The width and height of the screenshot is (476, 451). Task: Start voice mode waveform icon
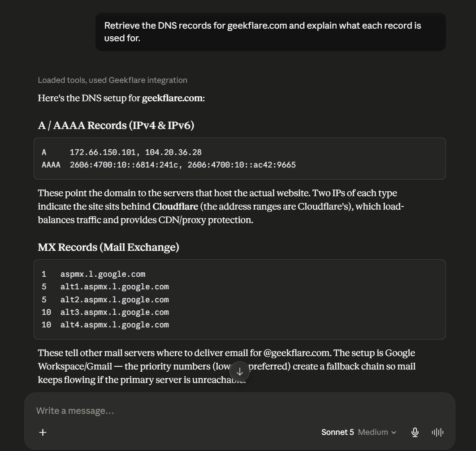[x=437, y=432]
